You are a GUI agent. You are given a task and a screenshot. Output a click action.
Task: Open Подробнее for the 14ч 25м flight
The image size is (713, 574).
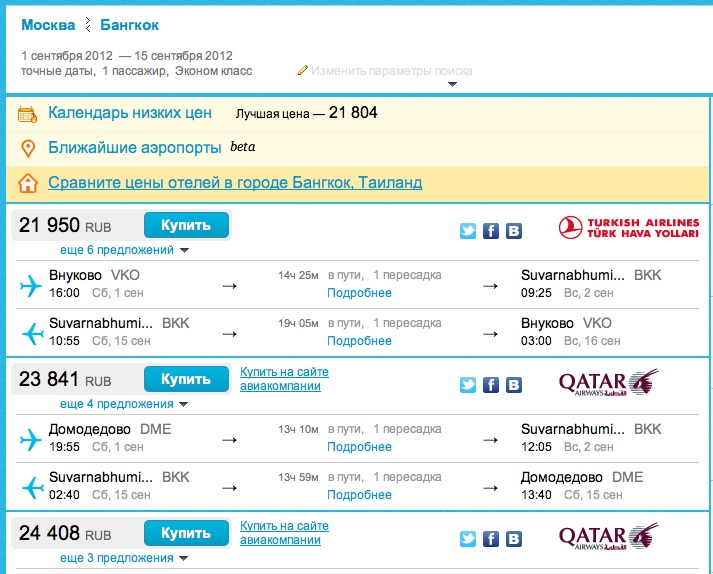click(x=359, y=293)
